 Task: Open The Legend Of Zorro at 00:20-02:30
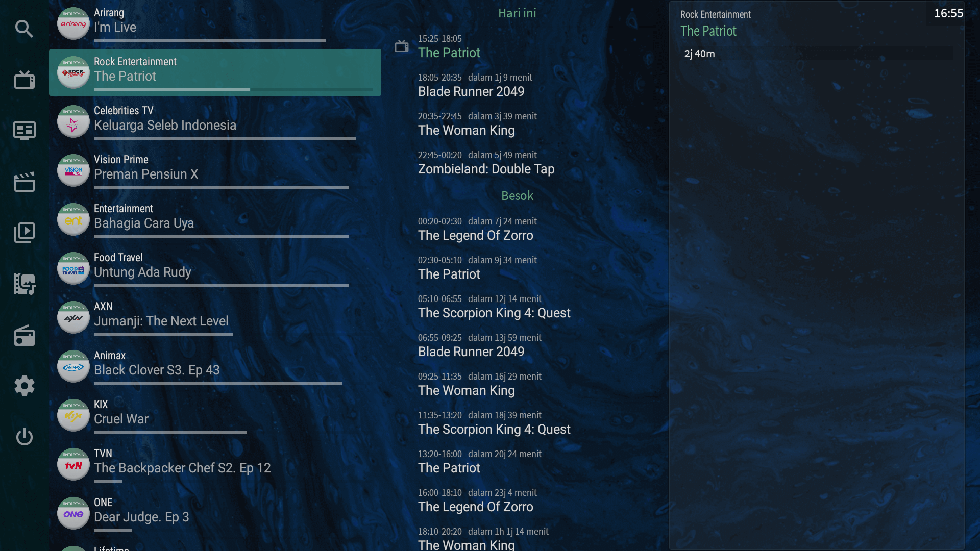[x=517, y=229]
